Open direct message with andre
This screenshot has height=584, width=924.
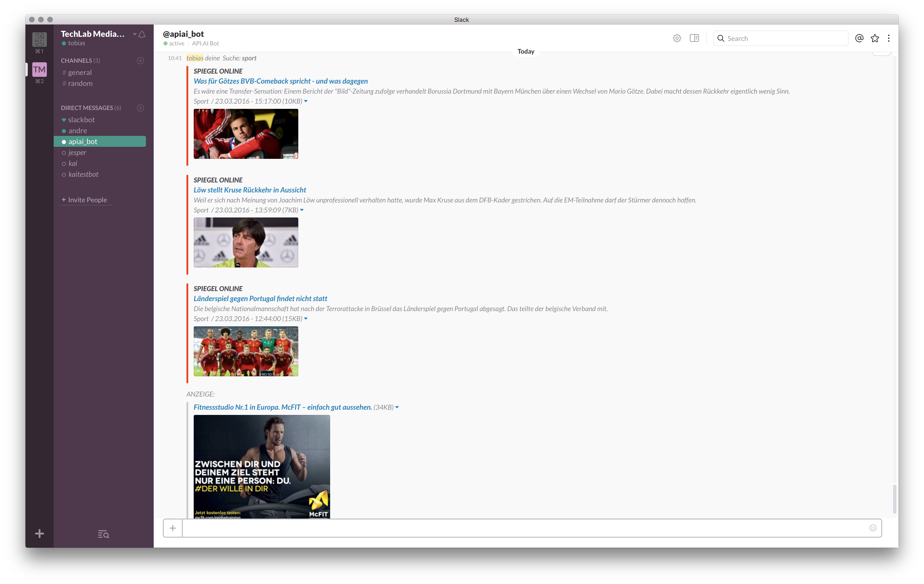point(78,131)
